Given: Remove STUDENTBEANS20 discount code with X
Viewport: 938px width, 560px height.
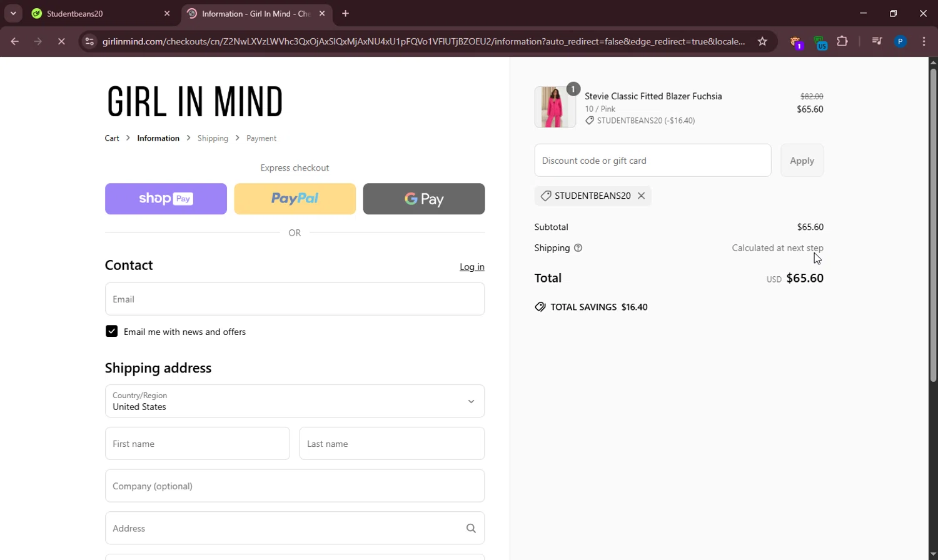Looking at the screenshot, I should pyautogui.click(x=641, y=196).
